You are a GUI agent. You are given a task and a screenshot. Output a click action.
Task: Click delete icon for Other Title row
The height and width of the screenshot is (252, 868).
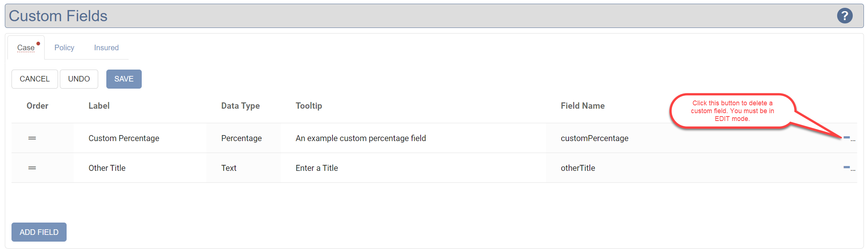847,168
